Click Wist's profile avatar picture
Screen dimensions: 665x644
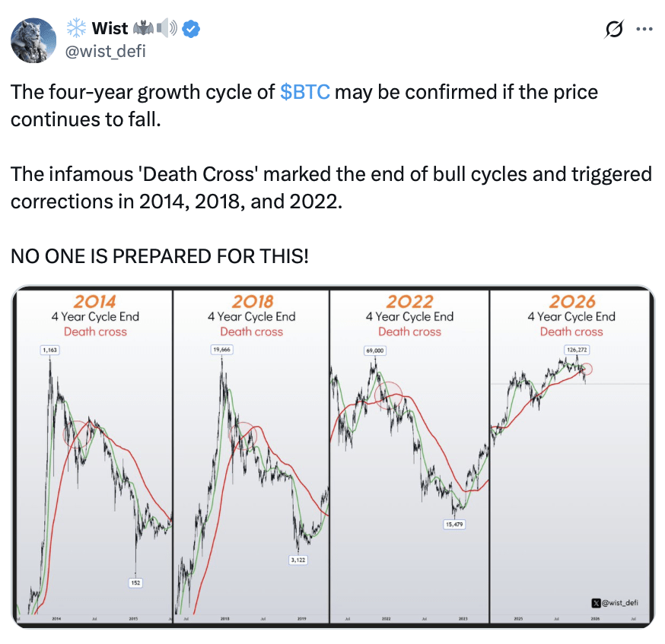33,40
